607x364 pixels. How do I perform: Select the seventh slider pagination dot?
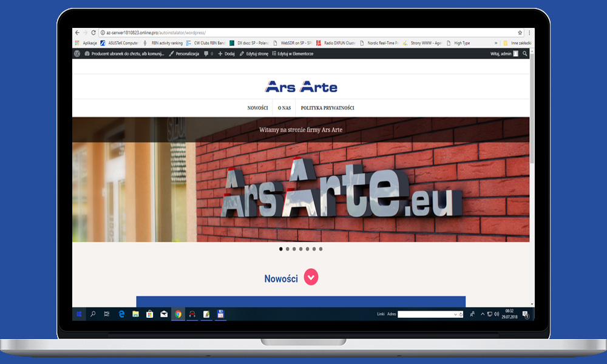(x=320, y=249)
